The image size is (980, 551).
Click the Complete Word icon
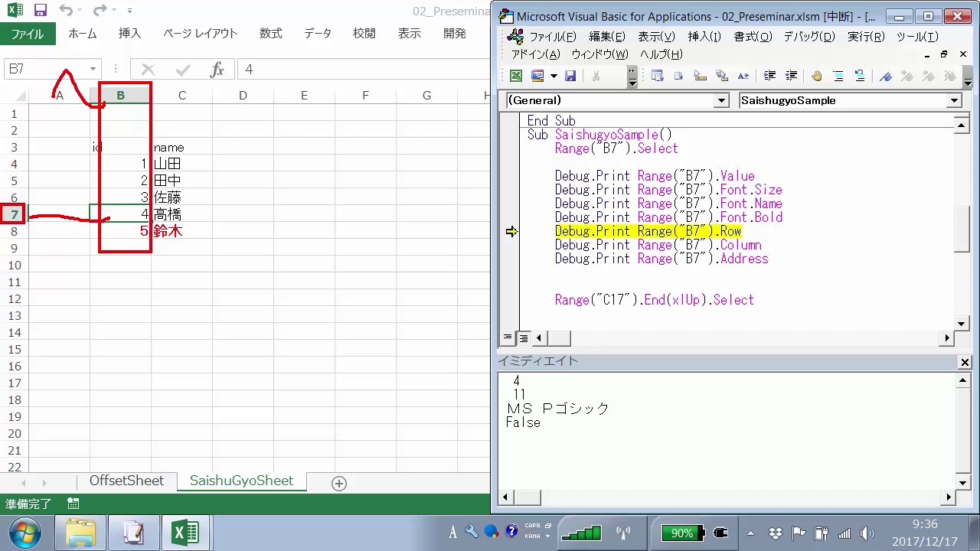tap(743, 76)
